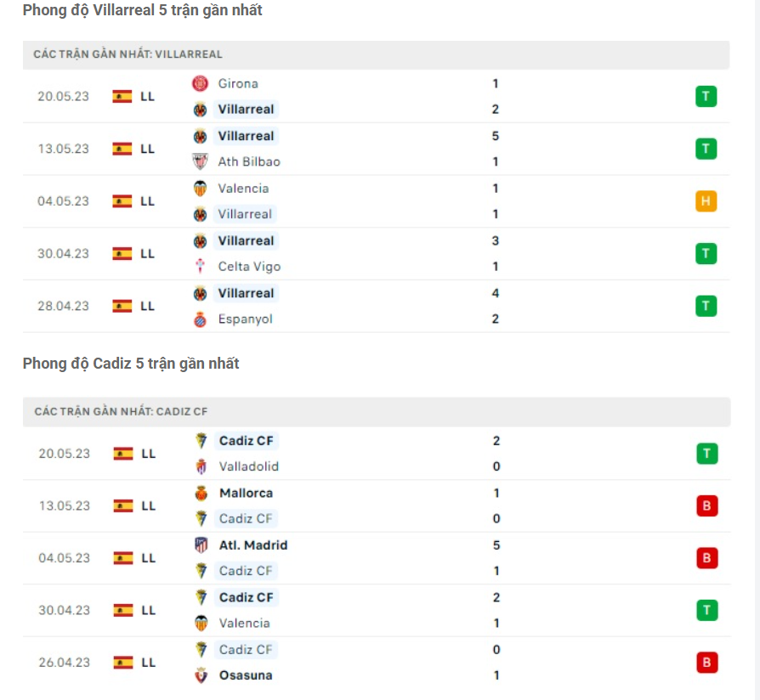Click the Spanish flag next to 28.04.23
Screen dimensions: 760x700
coord(122,306)
